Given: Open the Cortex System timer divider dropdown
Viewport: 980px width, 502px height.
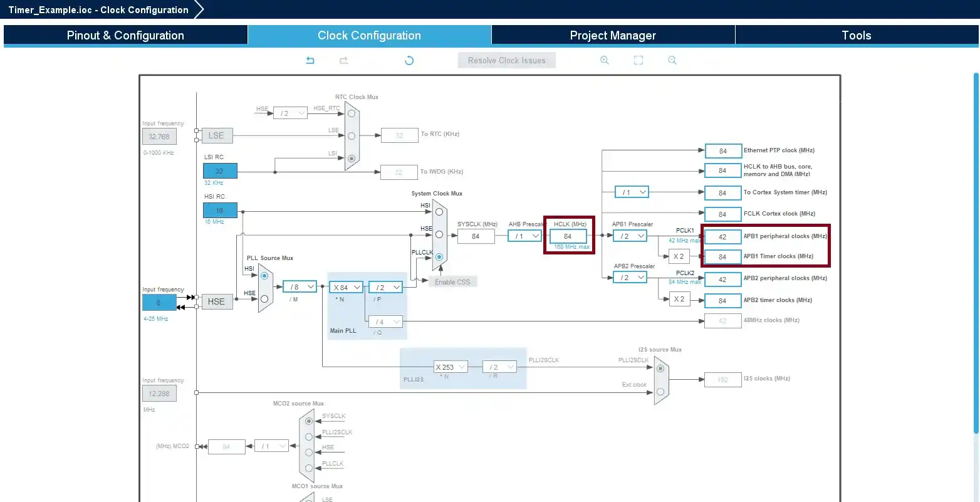Looking at the screenshot, I should pos(632,192).
